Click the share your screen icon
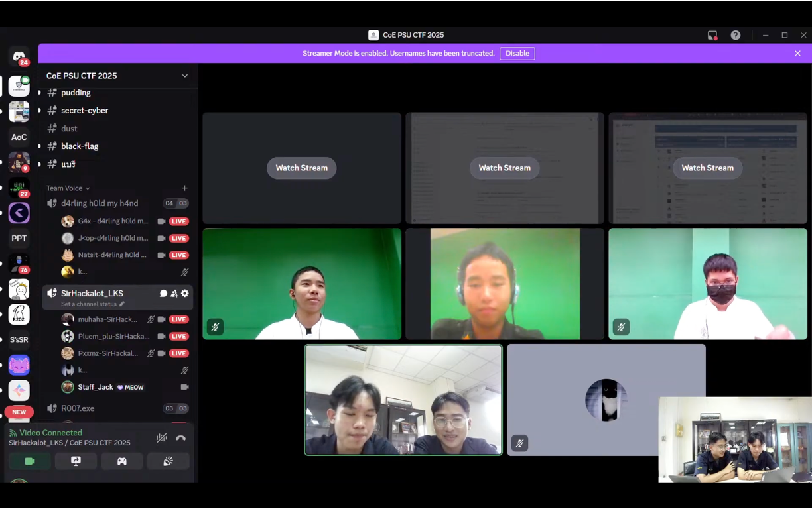The width and height of the screenshot is (812, 509). 76,461
